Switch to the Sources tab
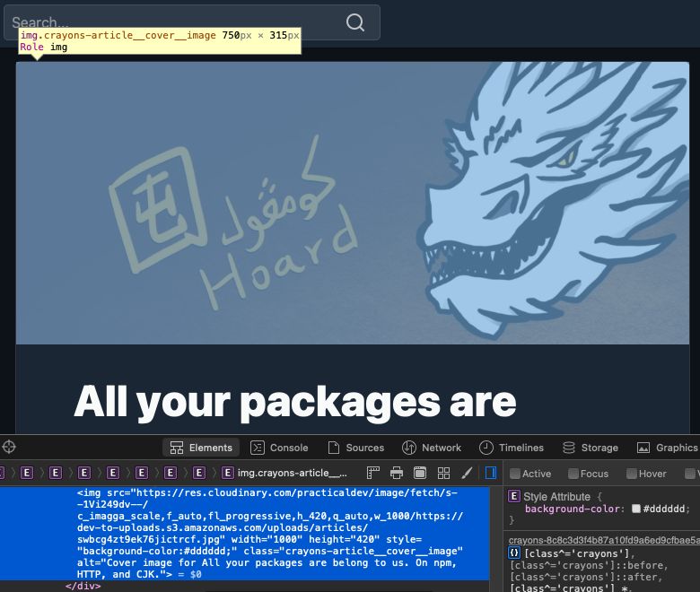Screen dimensions: 700x592 tap(356, 448)
